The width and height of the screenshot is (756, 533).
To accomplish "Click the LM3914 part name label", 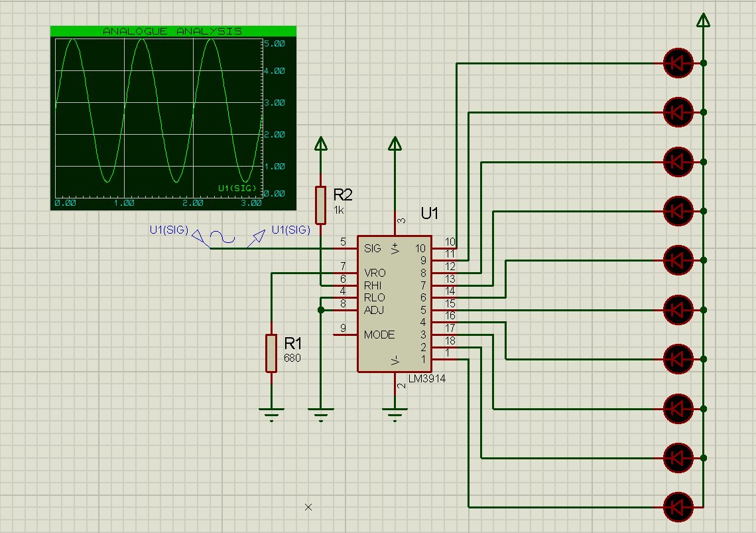I will tap(426, 378).
